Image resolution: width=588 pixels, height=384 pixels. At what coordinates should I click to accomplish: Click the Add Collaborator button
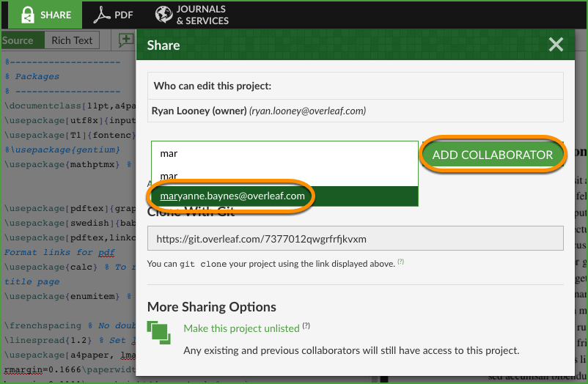[493, 155]
